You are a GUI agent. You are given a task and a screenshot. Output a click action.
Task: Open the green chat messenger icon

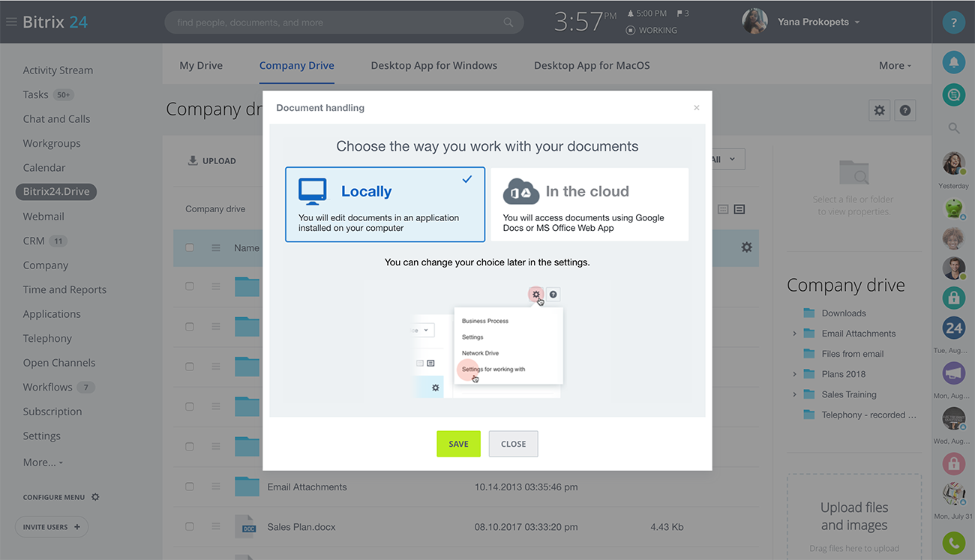pos(953,94)
